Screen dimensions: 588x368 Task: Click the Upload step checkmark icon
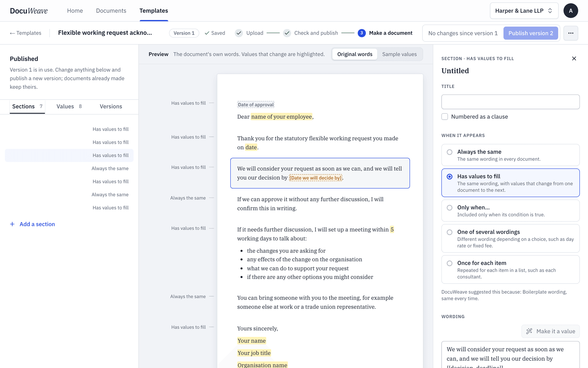click(239, 33)
